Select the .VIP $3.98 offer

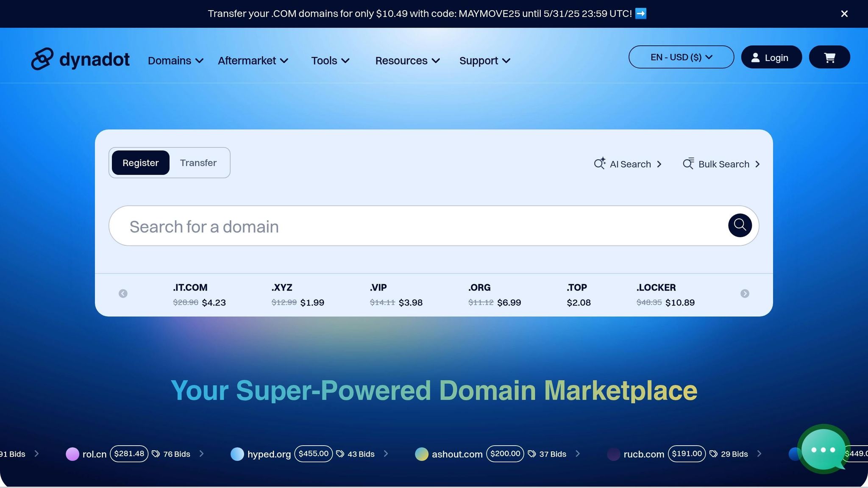[x=396, y=295]
